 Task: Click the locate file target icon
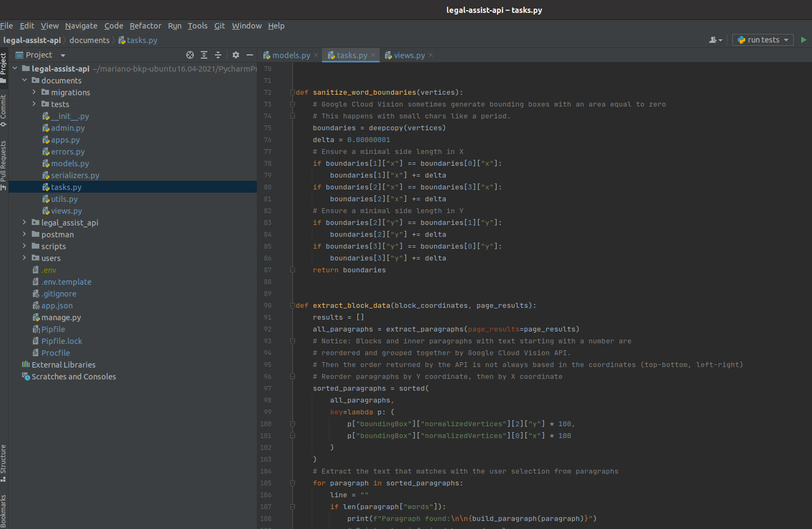point(190,55)
